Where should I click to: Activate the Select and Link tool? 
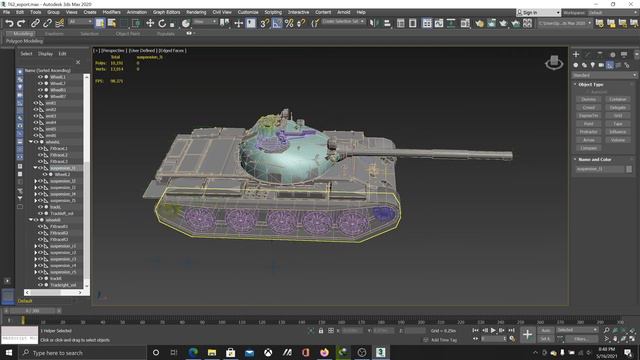(x=35, y=23)
